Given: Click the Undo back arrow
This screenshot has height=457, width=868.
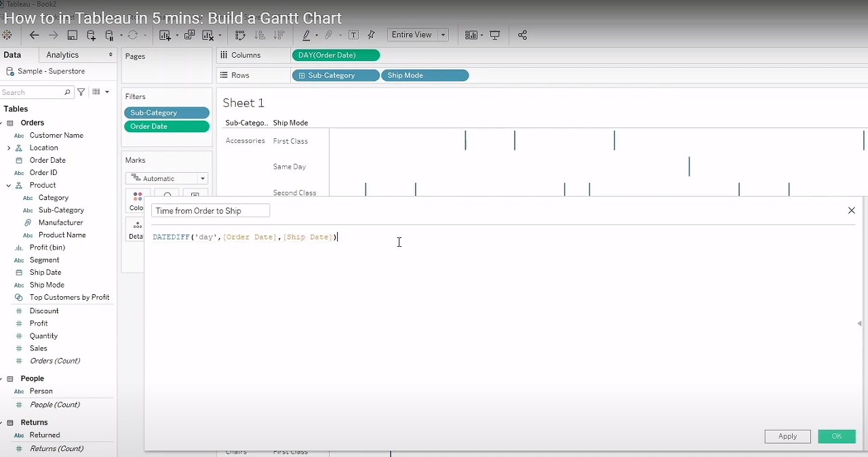Looking at the screenshot, I should click(34, 35).
